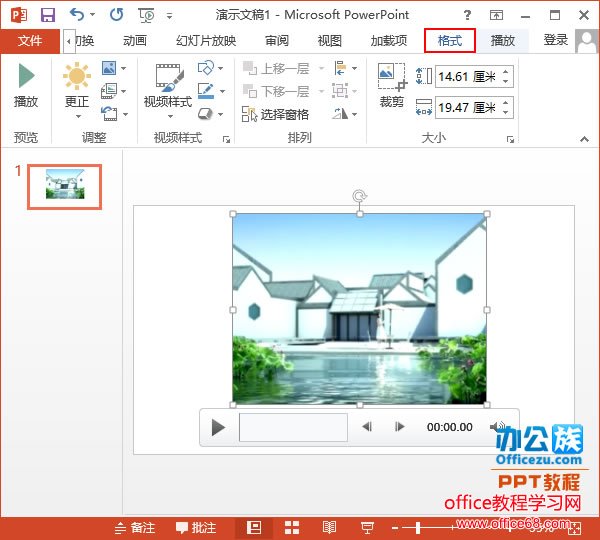Click the Redo/Repeat icon
The image size is (600, 540).
[116, 15]
